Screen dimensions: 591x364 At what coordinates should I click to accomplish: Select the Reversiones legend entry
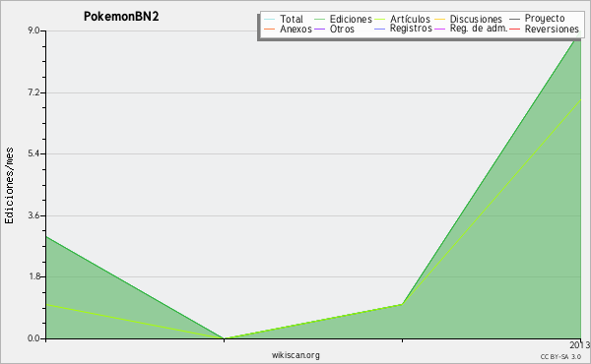point(552,29)
